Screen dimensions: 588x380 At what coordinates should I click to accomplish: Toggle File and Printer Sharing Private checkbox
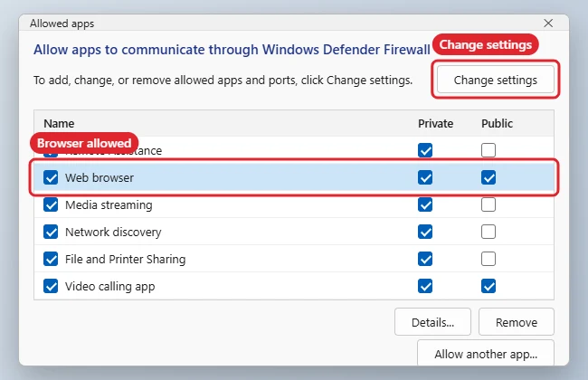coord(425,259)
